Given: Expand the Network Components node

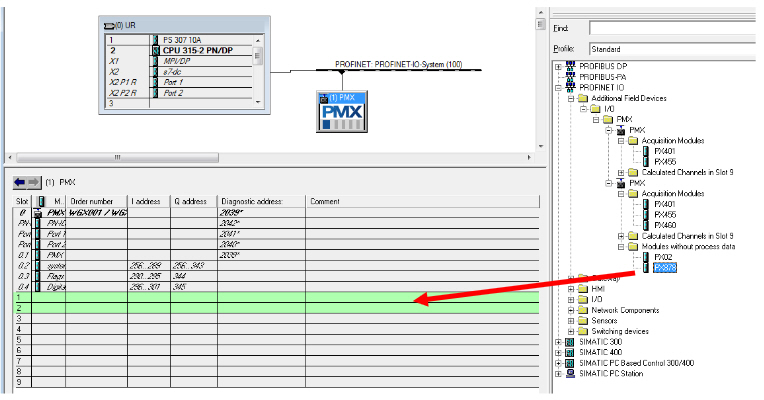Looking at the screenshot, I should (x=571, y=311).
